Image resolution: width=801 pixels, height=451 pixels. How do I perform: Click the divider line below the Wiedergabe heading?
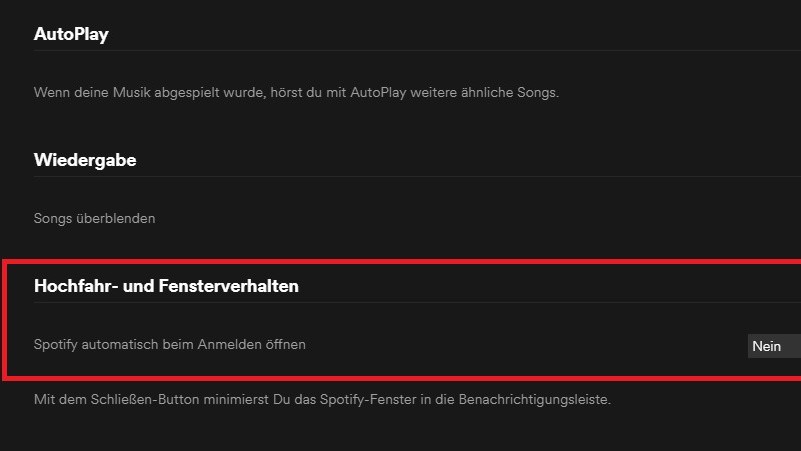click(x=400, y=177)
